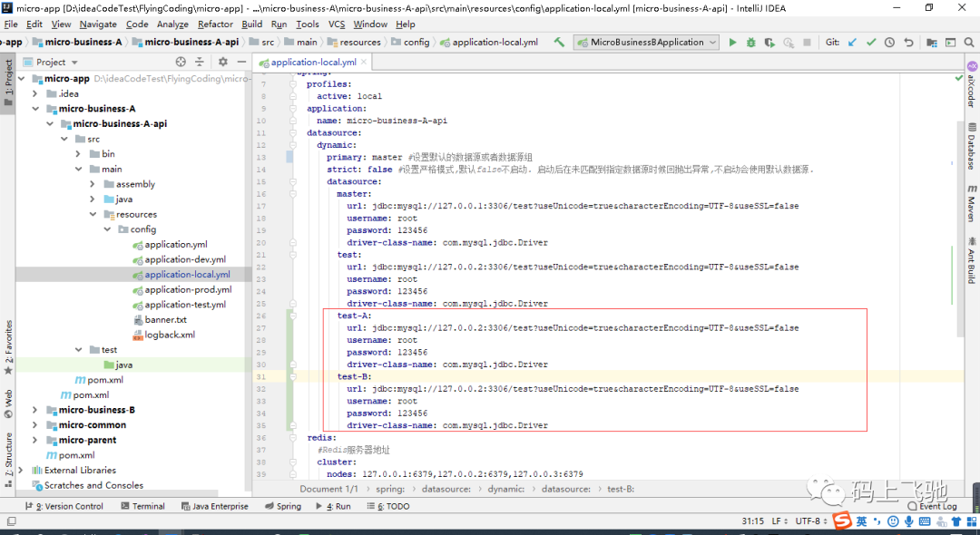The width and height of the screenshot is (980, 535).
Task: Expand the micro-business-B module
Action: point(35,410)
